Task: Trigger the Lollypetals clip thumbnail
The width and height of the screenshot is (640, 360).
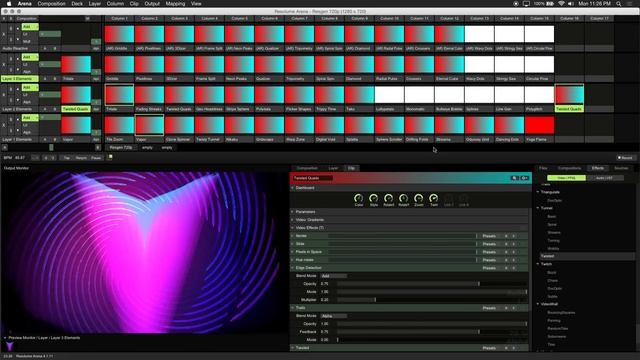Action: (x=389, y=95)
